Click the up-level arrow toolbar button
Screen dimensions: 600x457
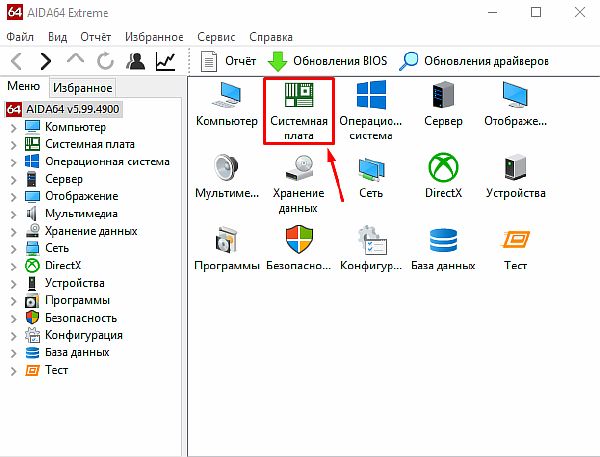point(75,59)
